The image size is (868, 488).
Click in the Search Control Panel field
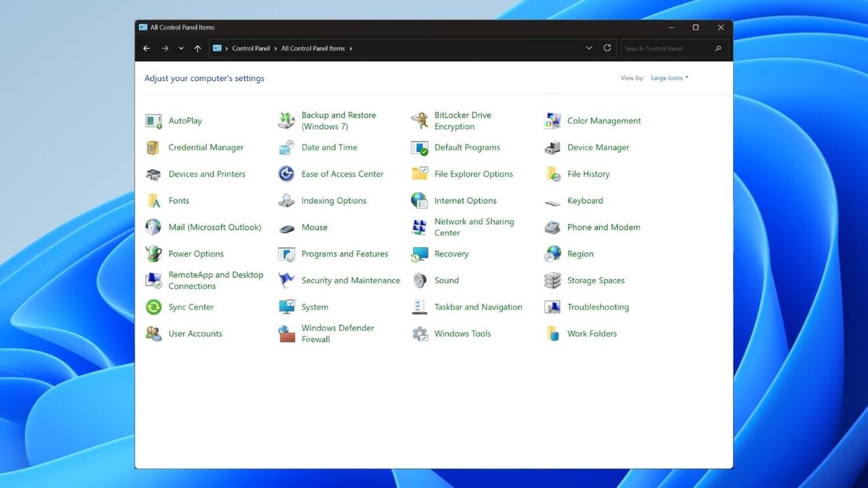click(x=667, y=49)
